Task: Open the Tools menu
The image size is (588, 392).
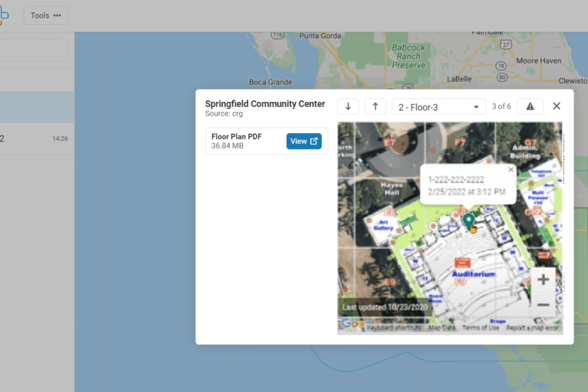Action: [46, 16]
